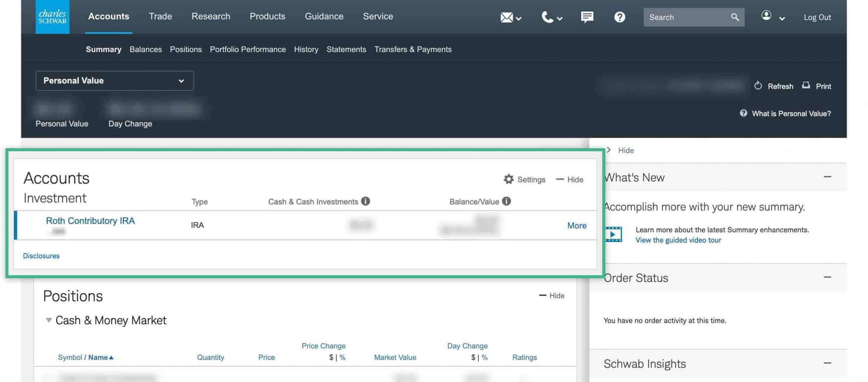Open the chat bubble icon
This screenshot has width=868, height=382.
click(587, 17)
